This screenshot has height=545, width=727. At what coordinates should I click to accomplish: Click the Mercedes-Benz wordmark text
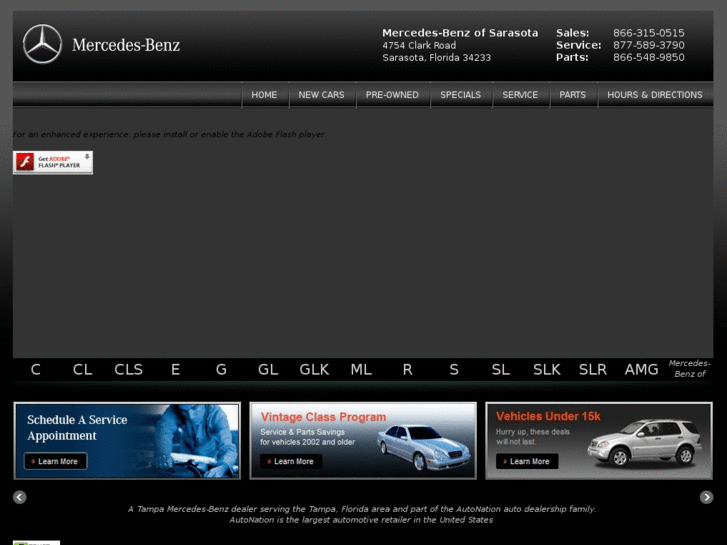pos(126,45)
